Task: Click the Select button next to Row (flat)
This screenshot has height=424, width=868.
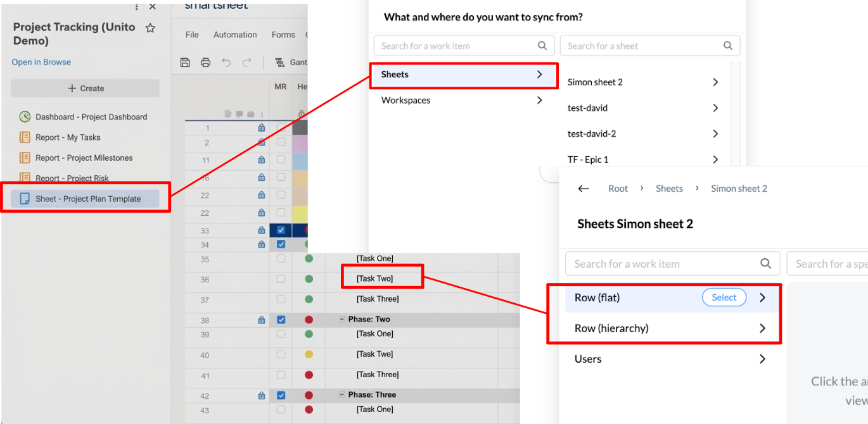Action: tap(724, 297)
